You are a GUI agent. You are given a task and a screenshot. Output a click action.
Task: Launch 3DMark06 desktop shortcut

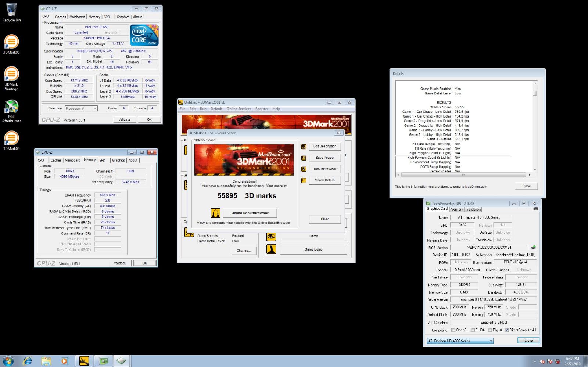click(11, 44)
